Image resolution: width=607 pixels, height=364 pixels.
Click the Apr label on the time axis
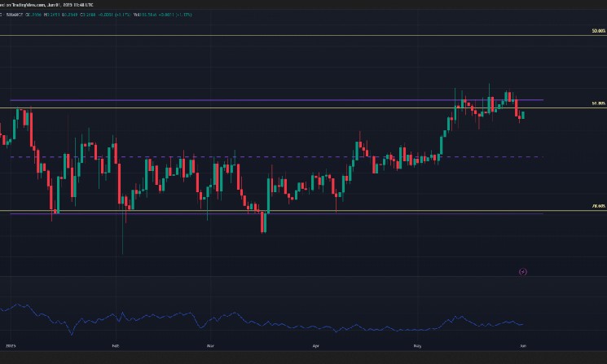click(316, 346)
